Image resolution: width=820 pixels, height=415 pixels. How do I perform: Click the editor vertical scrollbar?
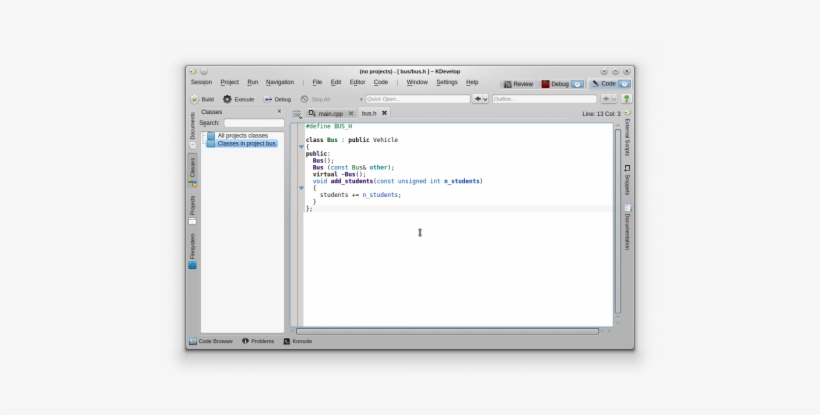click(618, 221)
